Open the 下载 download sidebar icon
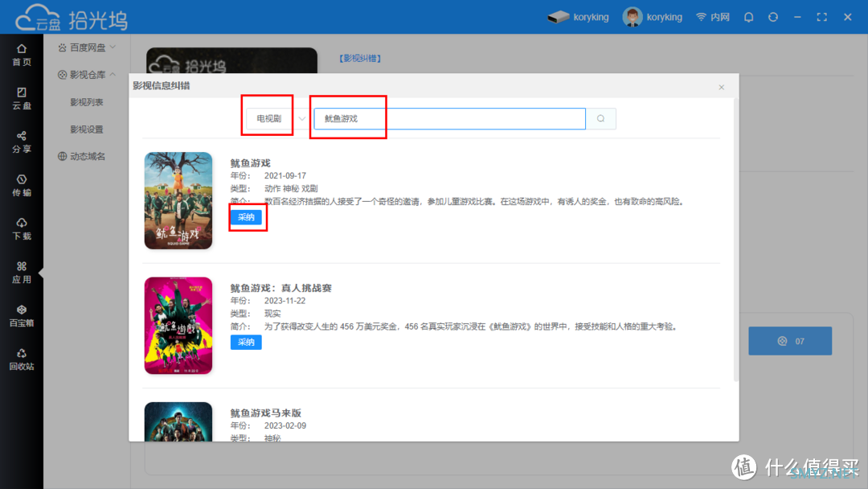 tap(21, 228)
